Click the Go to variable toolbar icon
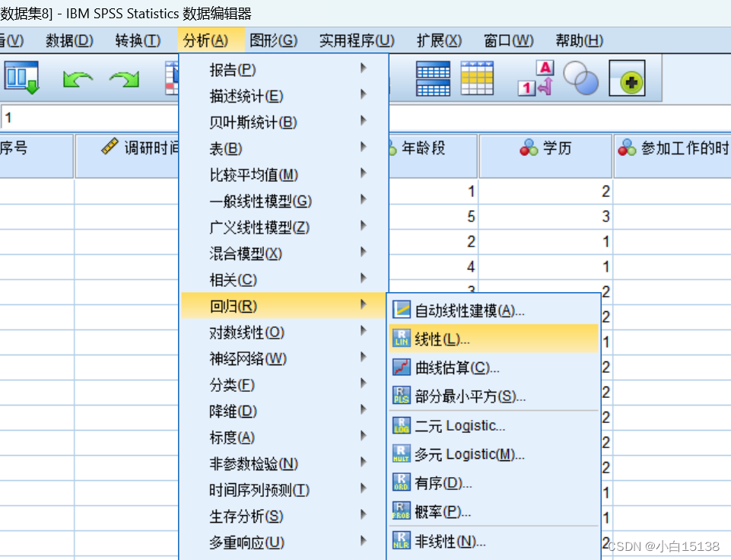731x560 pixels. tap(21, 78)
